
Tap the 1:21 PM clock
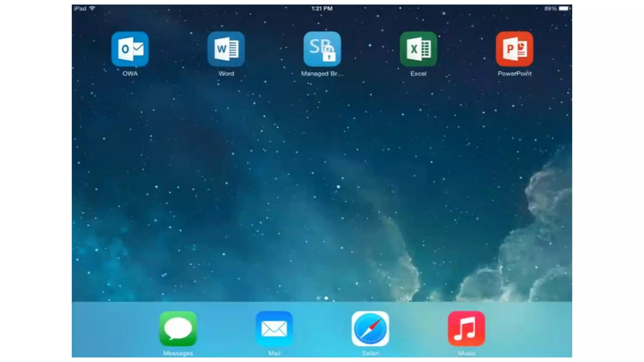pos(322,8)
